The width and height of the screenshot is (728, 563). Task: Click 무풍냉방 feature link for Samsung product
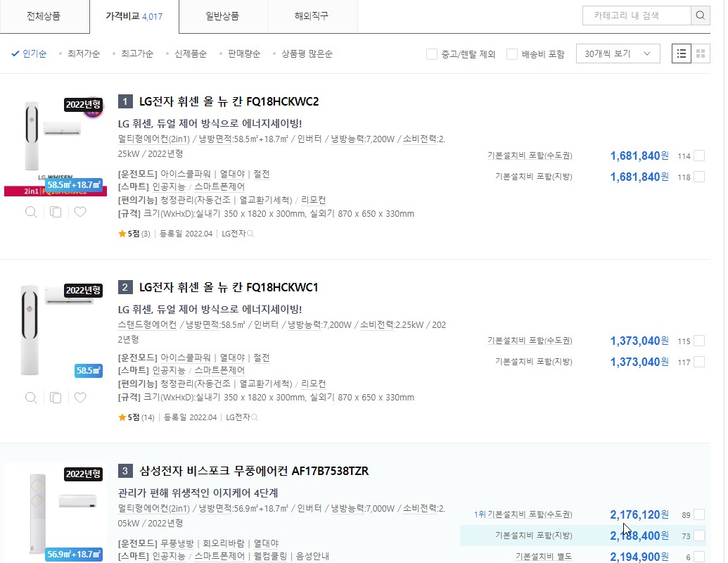(x=177, y=543)
